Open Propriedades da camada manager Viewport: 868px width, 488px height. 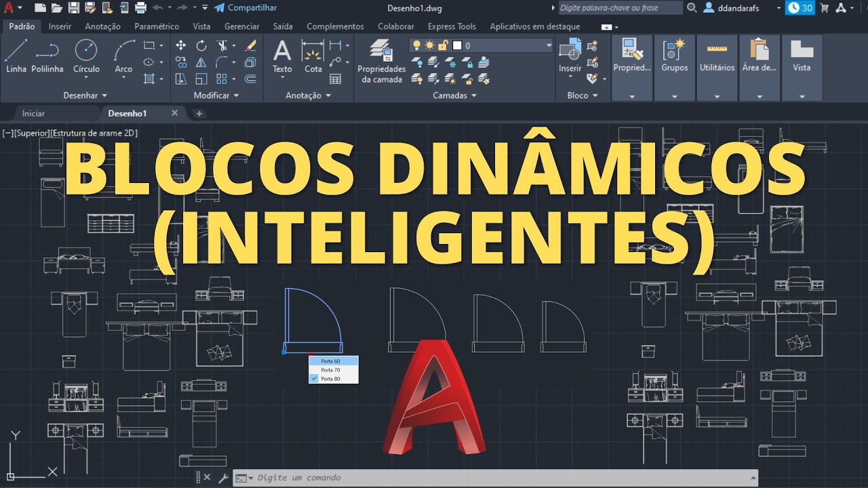click(382, 61)
